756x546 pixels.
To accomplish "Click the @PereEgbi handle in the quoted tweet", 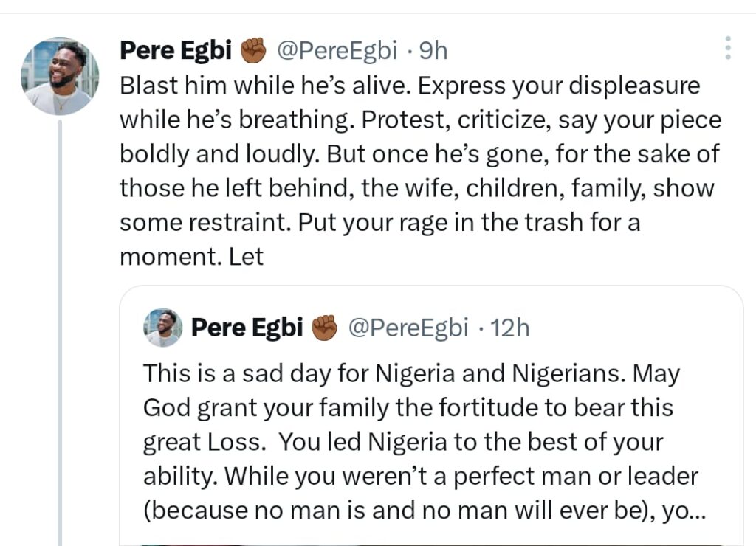I will click(x=408, y=328).
